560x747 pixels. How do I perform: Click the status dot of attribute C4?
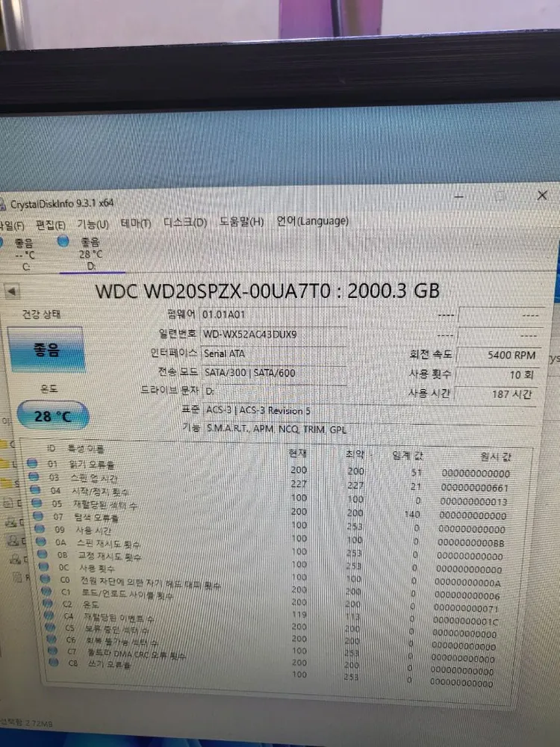(x=49, y=615)
